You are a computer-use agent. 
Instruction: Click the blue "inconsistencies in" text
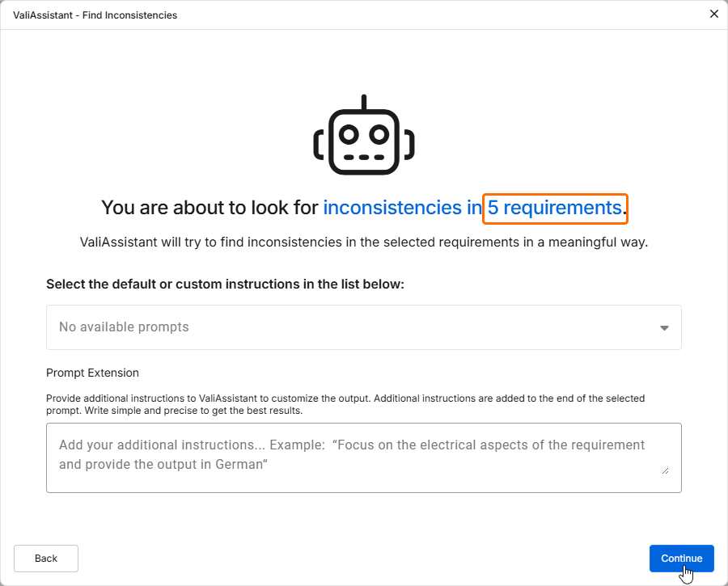point(402,208)
